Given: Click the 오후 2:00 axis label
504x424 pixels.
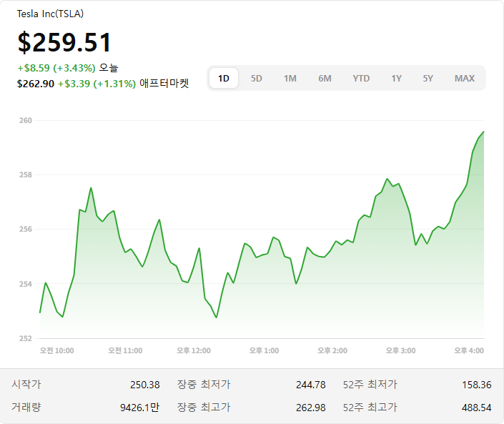Looking at the screenshot, I should click(332, 350).
